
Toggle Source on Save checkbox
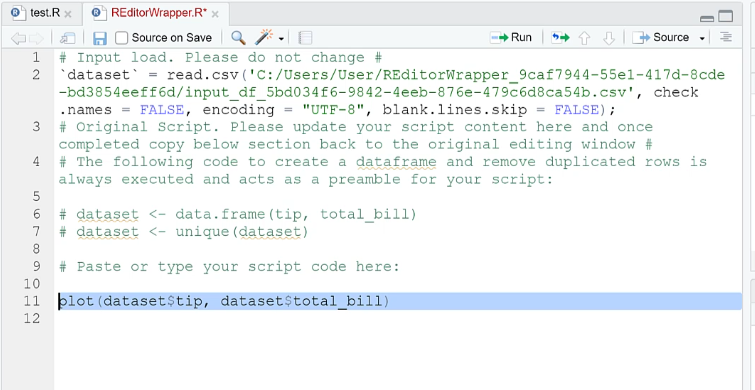[x=122, y=38]
